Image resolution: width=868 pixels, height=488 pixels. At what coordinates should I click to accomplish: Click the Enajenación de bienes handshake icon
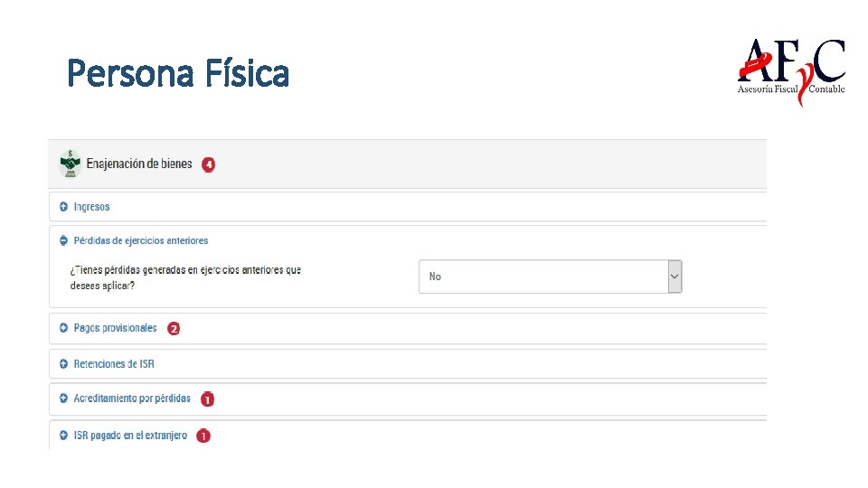[70, 164]
